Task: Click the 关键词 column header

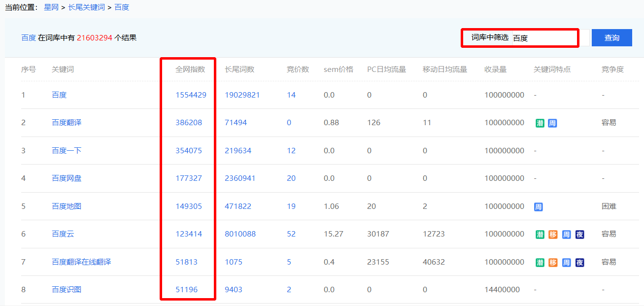Action: coord(63,69)
